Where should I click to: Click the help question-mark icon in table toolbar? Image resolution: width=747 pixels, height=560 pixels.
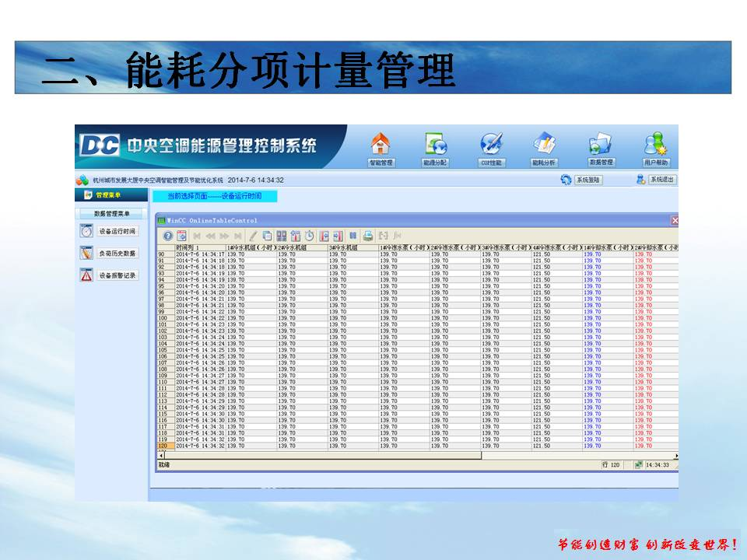[167, 236]
